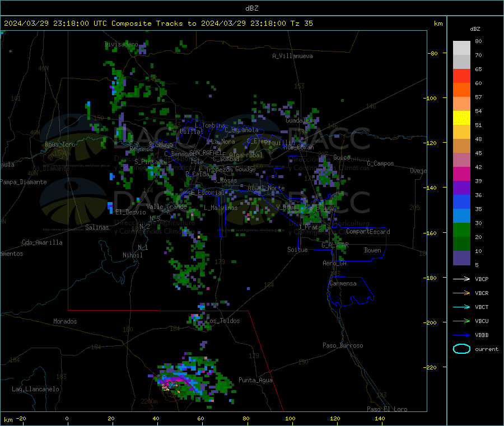Image resolution: width=504 pixels, height=426 pixels.
Task: Click the 'Nihuel_Norte' map label
Action: point(266,188)
